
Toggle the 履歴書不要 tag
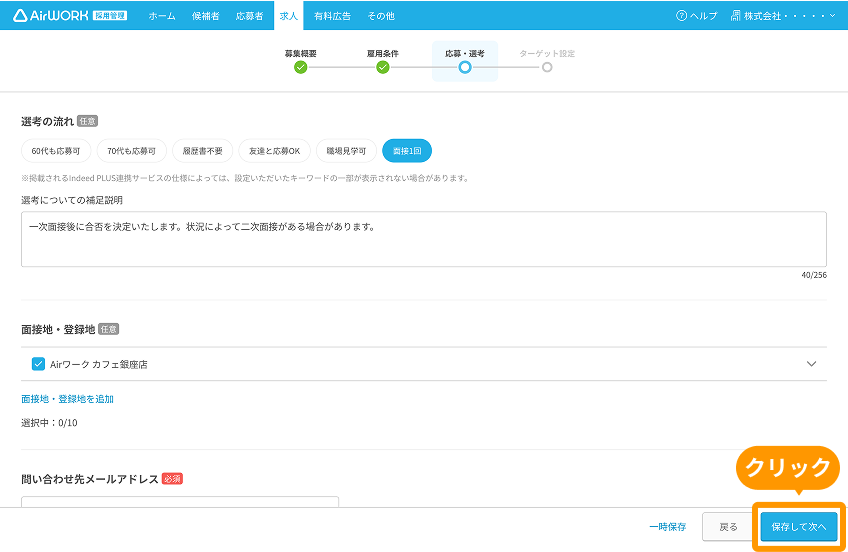tap(203, 151)
